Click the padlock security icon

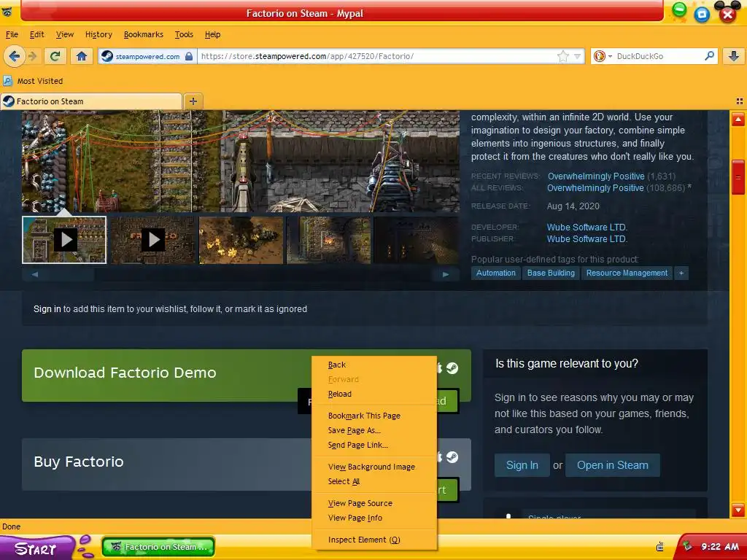click(189, 56)
